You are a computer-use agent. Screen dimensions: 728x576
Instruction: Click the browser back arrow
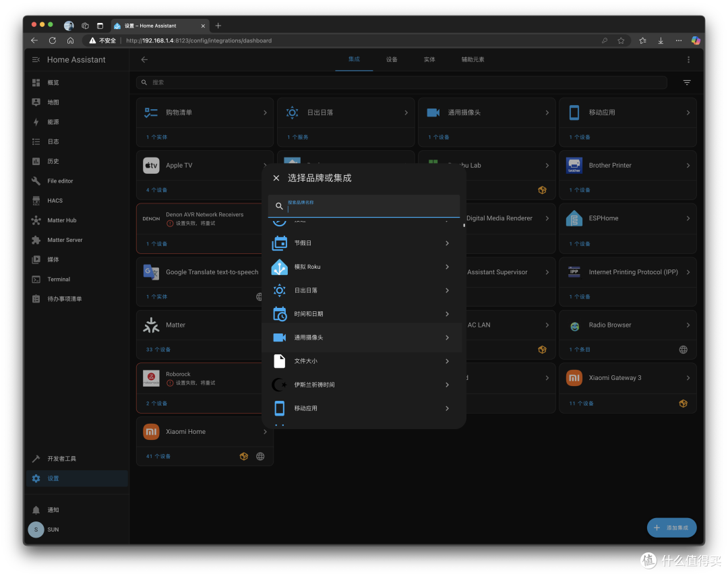(34, 41)
